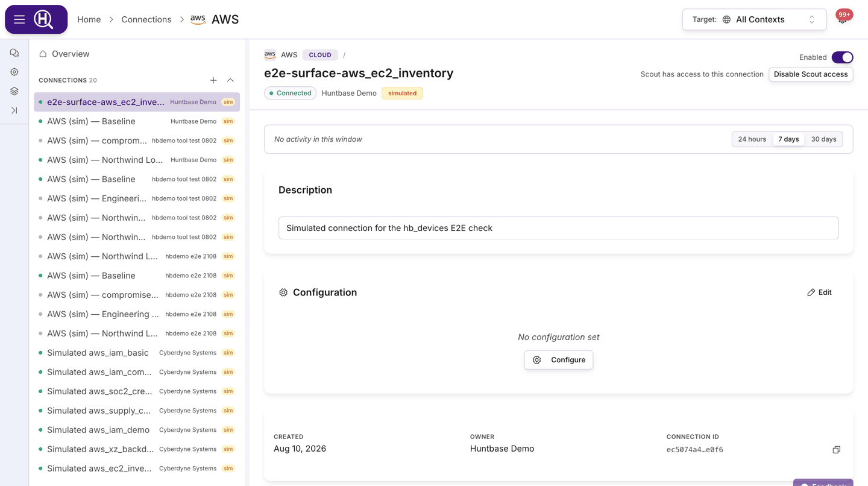Select AWS (sim) — Baseline Huntbase Demo row
Image resolution: width=868 pixels, height=486 pixels.
pyautogui.click(x=137, y=121)
